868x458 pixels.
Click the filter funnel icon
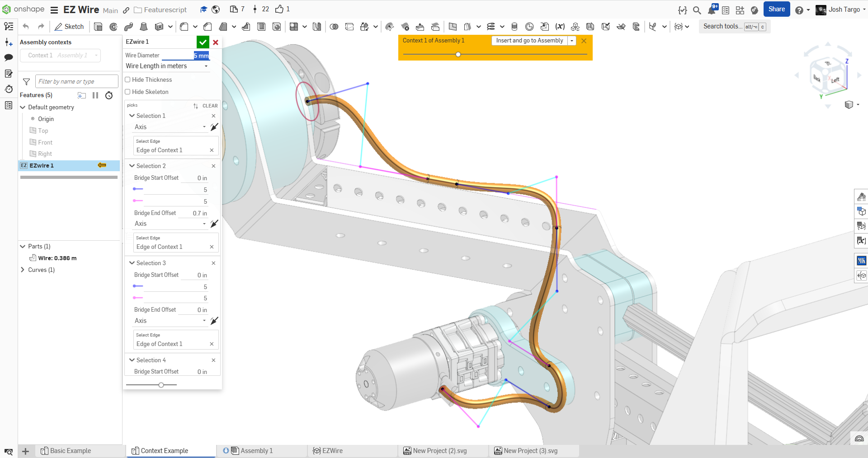[x=27, y=82]
